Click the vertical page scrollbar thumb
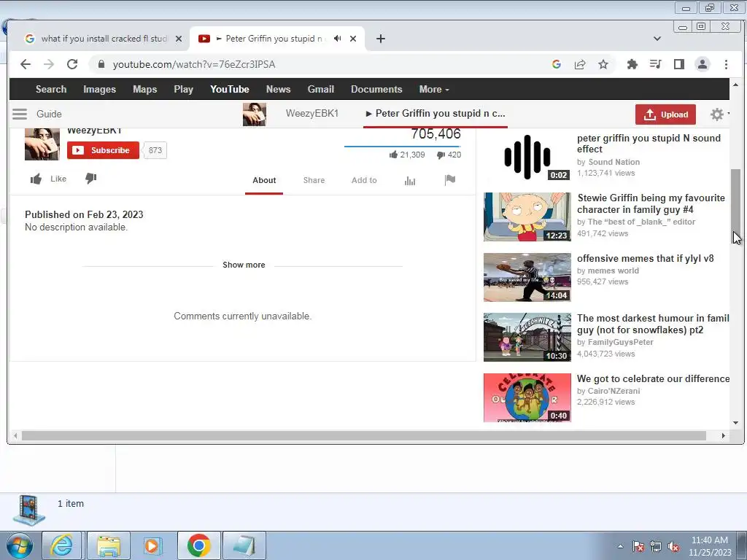747x560 pixels. (735, 207)
